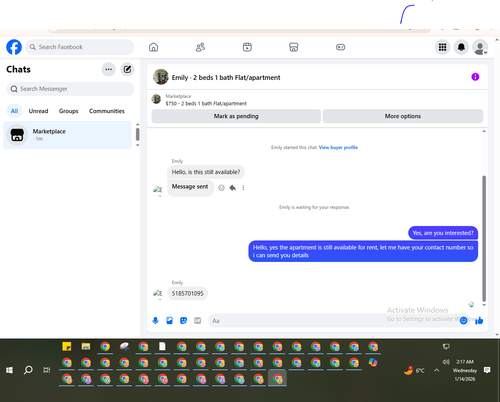Click the Search Messenger field
The width and height of the screenshot is (500, 402).
70,89
